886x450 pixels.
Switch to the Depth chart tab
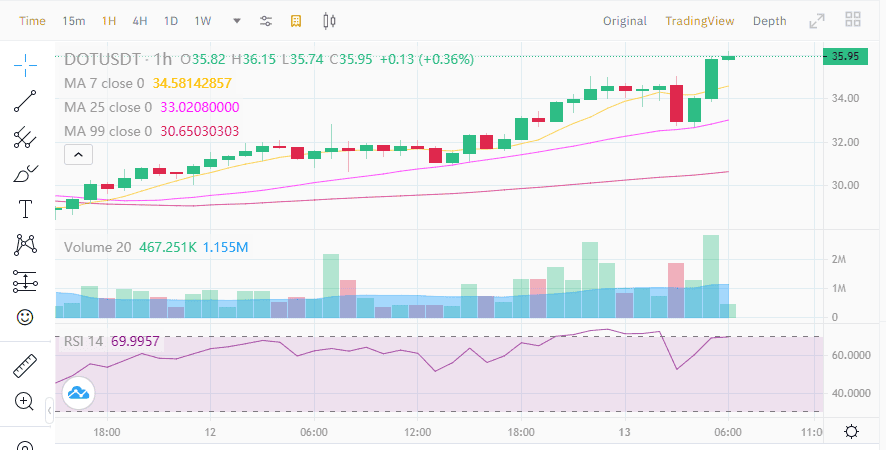[x=770, y=21]
